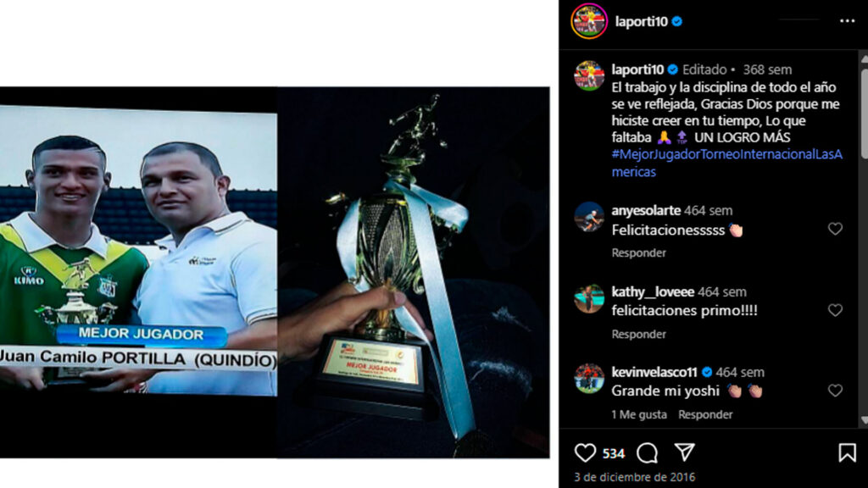Like the post with the heart icon
The image size is (868, 488).
[585, 453]
